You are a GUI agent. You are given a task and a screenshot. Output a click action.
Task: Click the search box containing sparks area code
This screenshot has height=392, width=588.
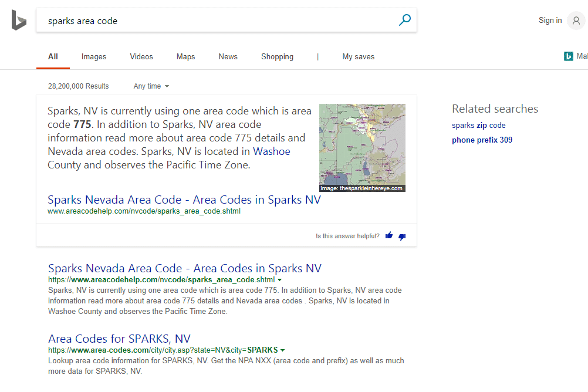pyautogui.click(x=217, y=21)
